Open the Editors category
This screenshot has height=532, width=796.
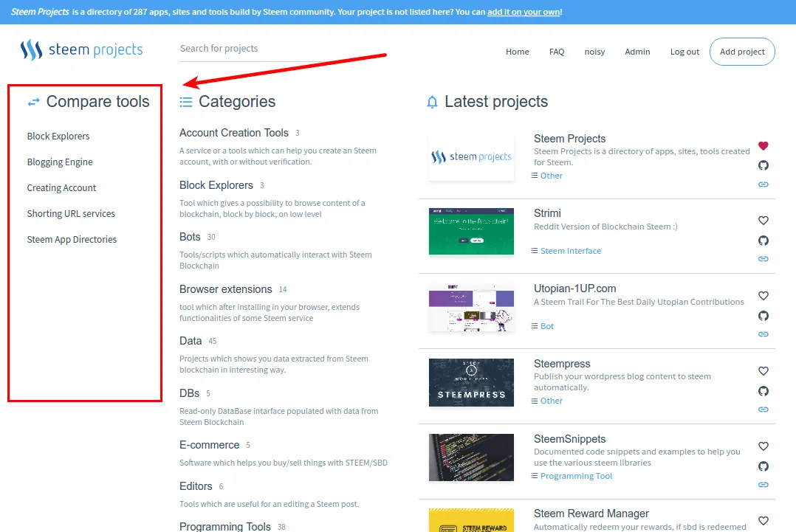(x=196, y=486)
